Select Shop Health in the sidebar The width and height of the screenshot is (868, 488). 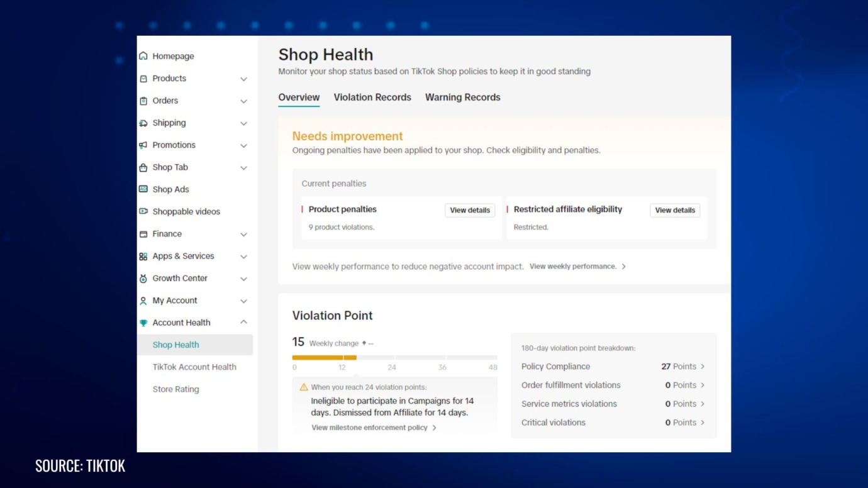(x=195, y=345)
